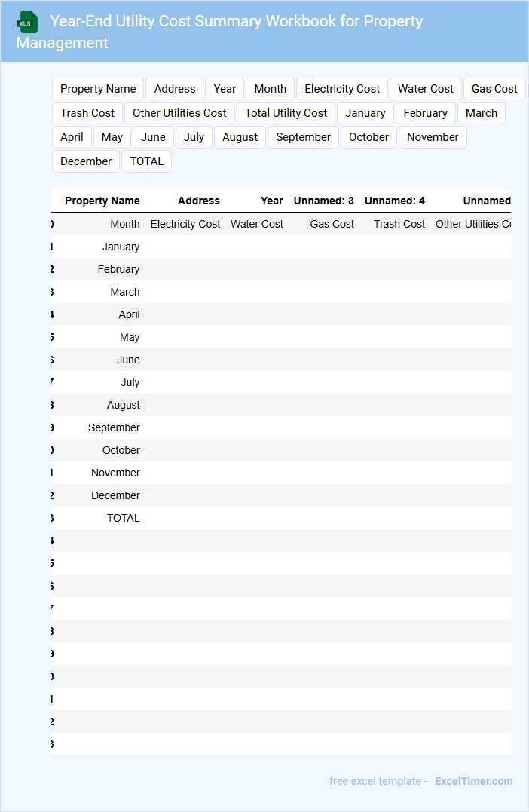Screen dimensions: 529x812
Task: Click the February row in the table
Action: tap(281, 269)
